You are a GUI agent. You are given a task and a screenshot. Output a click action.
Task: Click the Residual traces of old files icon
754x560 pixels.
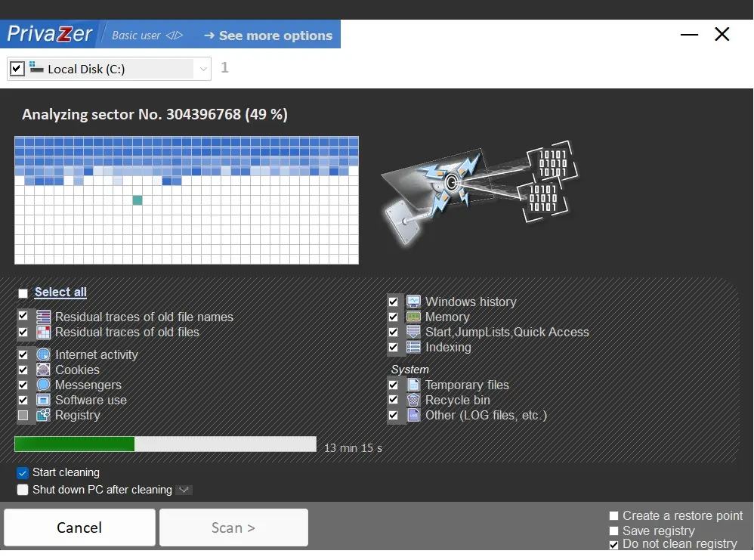point(43,332)
